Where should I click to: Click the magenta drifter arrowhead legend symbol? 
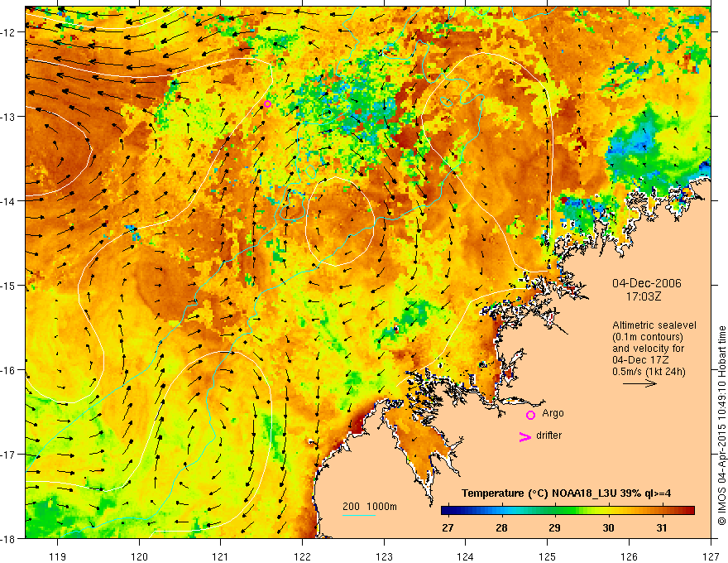tap(525, 436)
